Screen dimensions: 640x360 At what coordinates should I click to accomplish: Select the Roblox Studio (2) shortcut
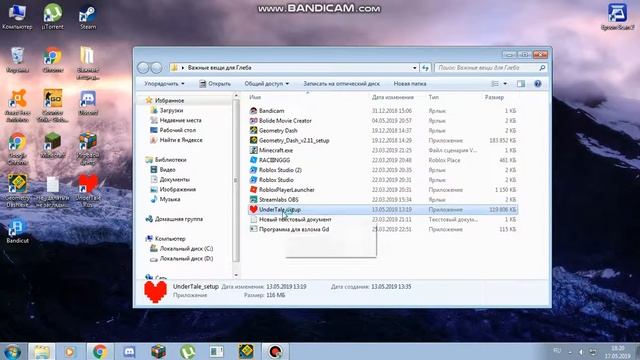point(280,170)
